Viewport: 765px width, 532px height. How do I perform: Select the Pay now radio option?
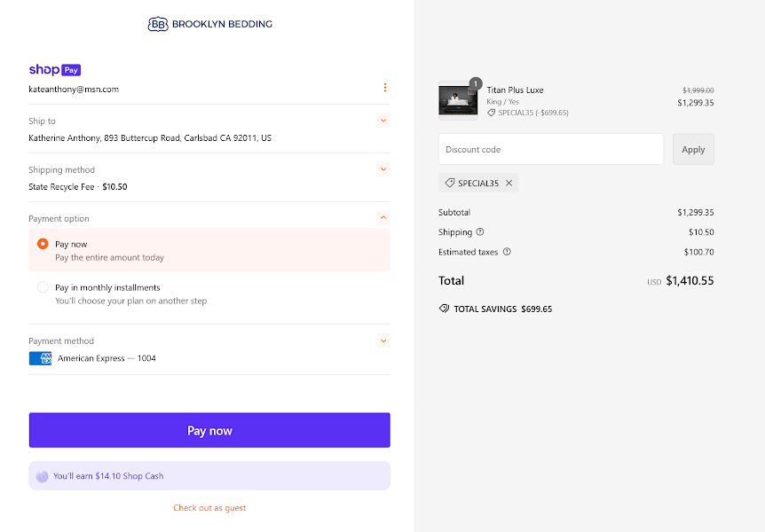click(43, 244)
